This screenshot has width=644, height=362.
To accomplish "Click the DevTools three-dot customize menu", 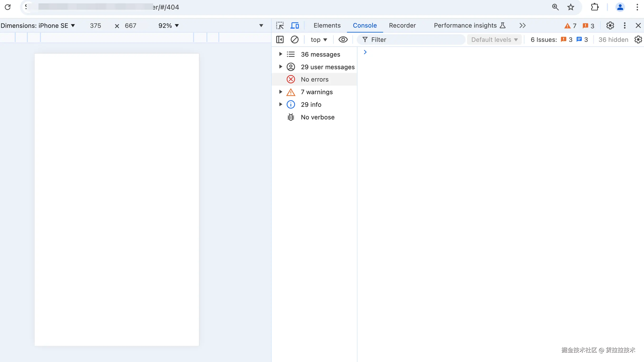I will pos(624,25).
